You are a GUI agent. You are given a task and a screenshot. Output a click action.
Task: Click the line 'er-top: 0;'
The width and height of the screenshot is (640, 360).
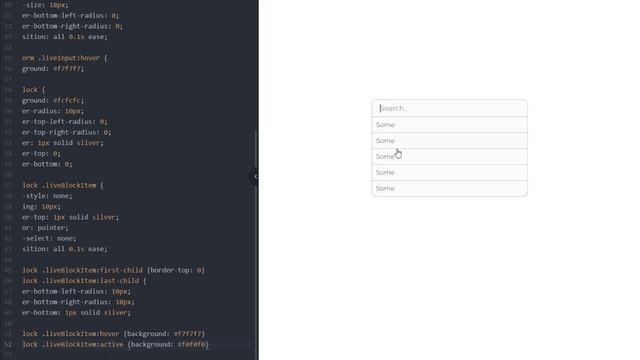[41, 153]
